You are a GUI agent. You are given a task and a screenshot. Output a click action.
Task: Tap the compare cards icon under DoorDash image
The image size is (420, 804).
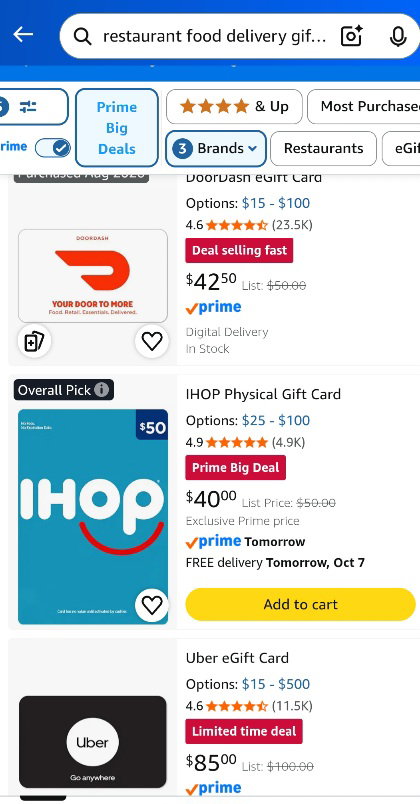pyautogui.click(x=34, y=341)
